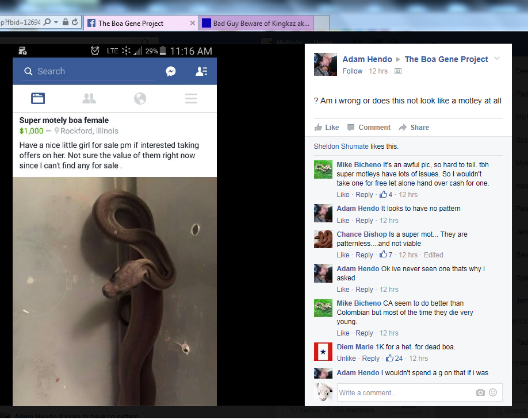
Task: Like Adam Hendo's no pattern comment
Action: coord(343,221)
